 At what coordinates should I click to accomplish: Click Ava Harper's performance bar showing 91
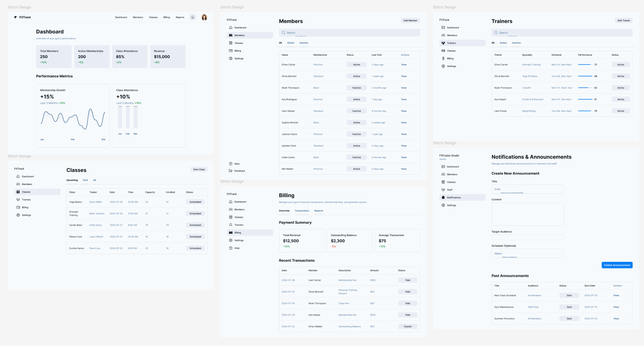coord(585,99)
